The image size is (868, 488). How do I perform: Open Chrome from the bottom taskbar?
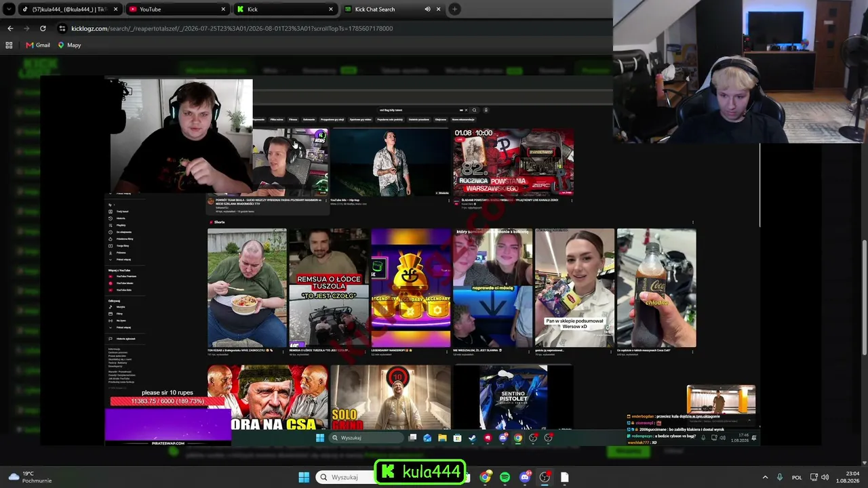485,477
